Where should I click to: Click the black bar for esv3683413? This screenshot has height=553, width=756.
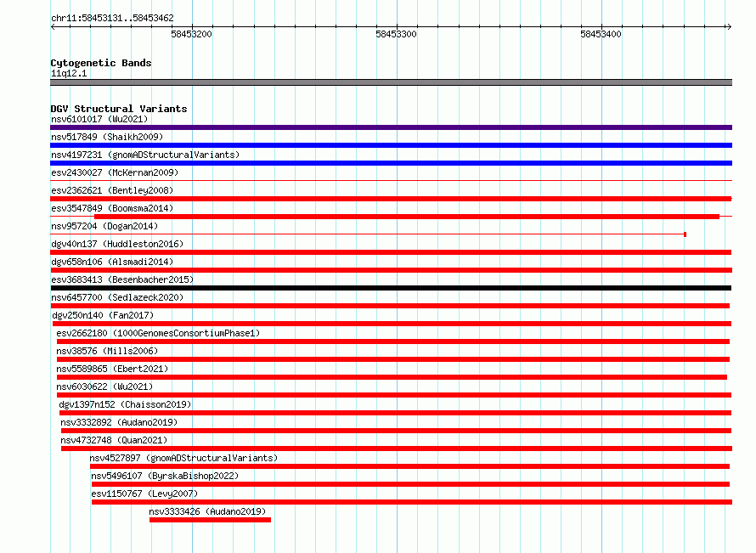point(391,288)
